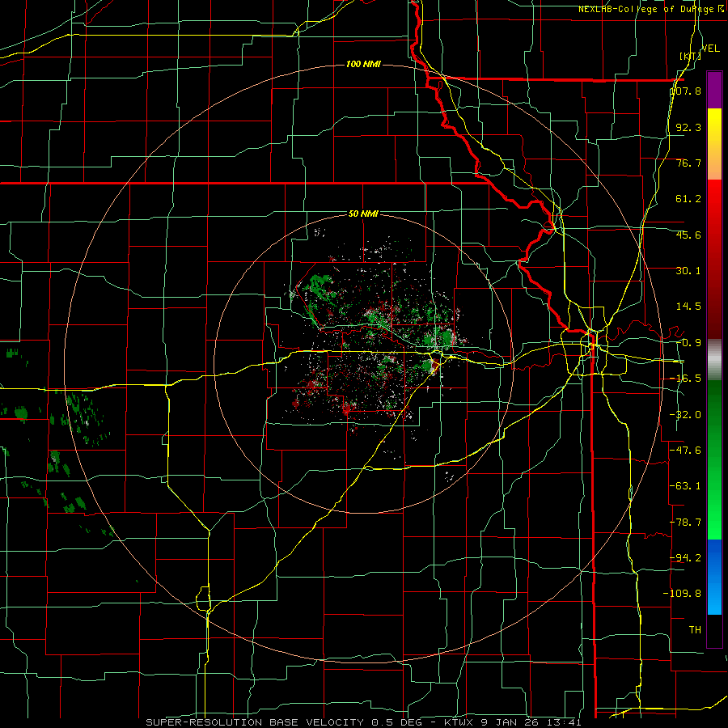Click the -109.8 legend value
728x728 pixels.
coord(683,594)
